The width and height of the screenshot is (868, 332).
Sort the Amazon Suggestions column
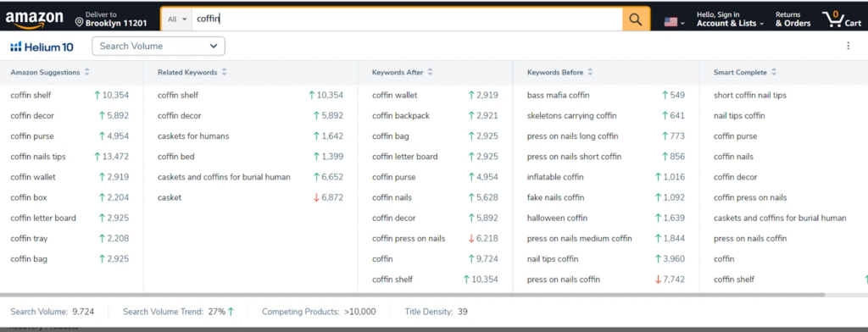point(87,73)
